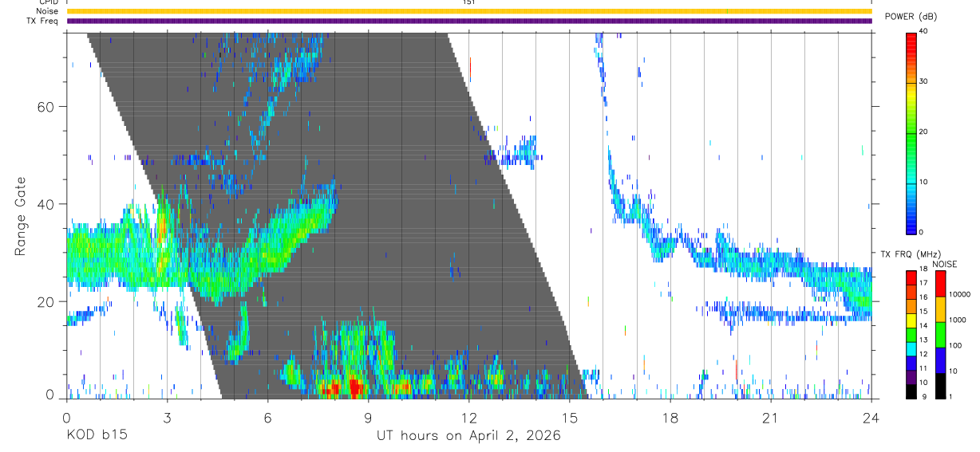Pick the red top segment of the TX FRQ bar
980x452 pixels.
[911, 277]
